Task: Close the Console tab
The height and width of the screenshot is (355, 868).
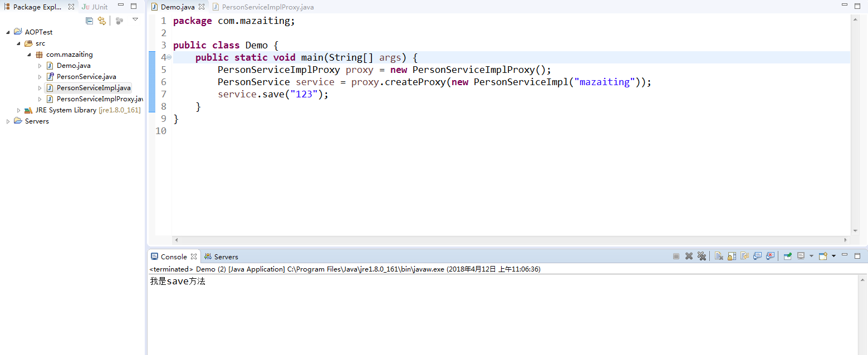Action: click(x=194, y=257)
